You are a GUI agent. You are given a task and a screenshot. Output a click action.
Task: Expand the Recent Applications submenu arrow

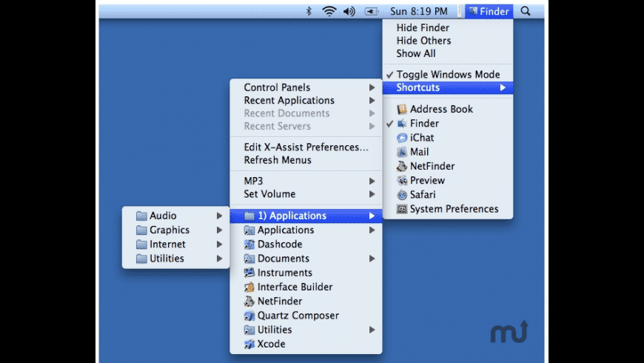(x=372, y=100)
